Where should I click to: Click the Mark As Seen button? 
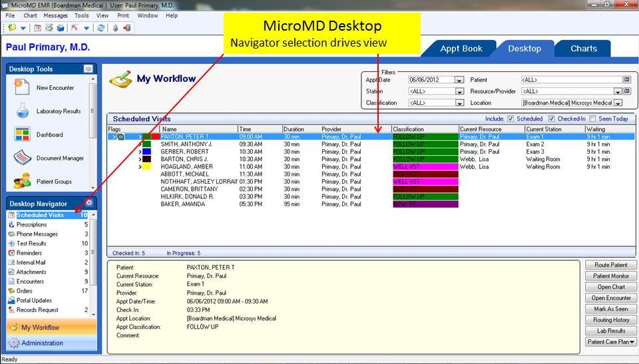pyautogui.click(x=611, y=309)
